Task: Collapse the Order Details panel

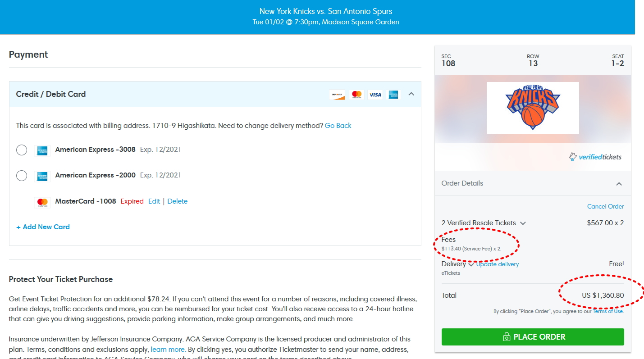Action: point(619,184)
